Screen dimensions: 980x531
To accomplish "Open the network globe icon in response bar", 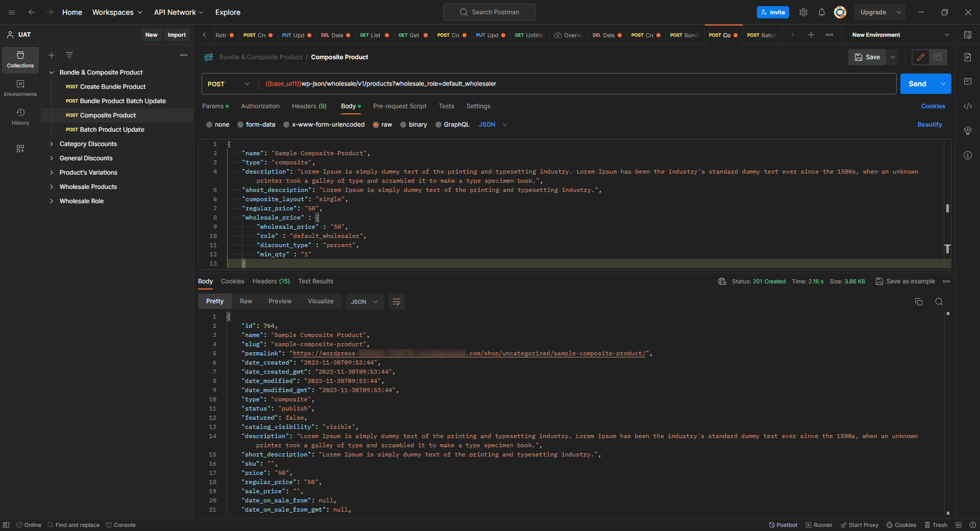I will tap(722, 281).
